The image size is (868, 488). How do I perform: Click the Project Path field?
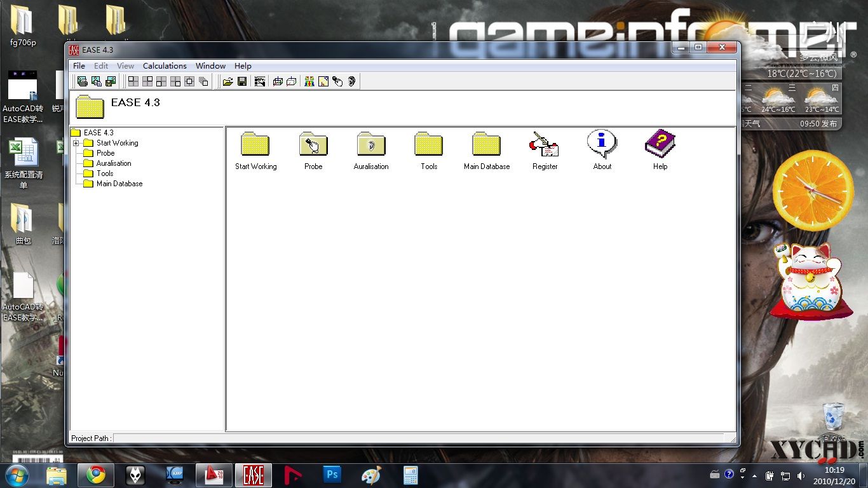pyautogui.click(x=418, y=438)
